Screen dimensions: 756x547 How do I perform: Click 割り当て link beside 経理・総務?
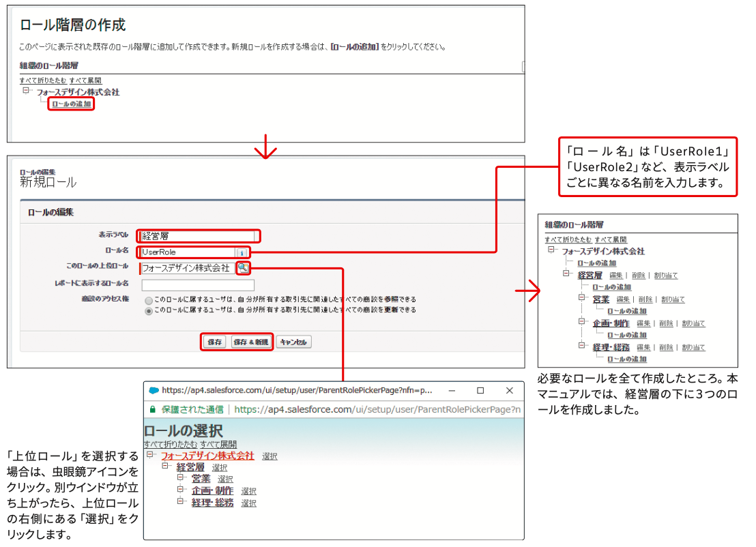(x=693, y=347)
